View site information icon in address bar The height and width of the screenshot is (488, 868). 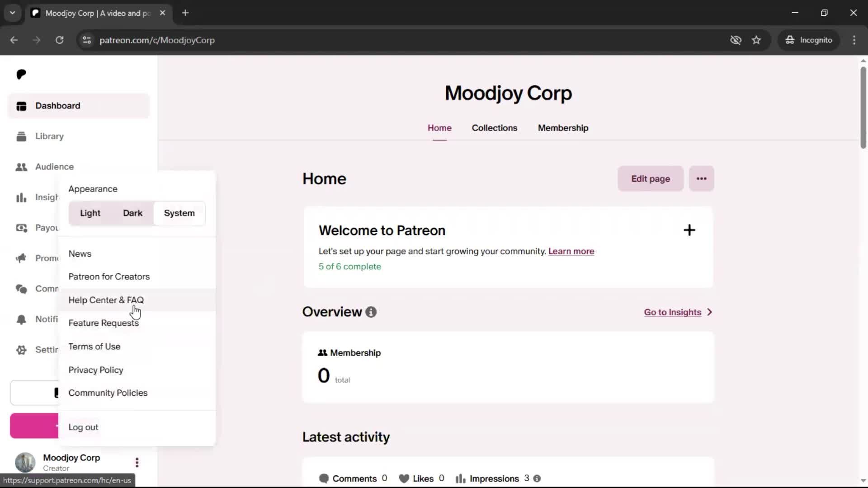[87, 40]
